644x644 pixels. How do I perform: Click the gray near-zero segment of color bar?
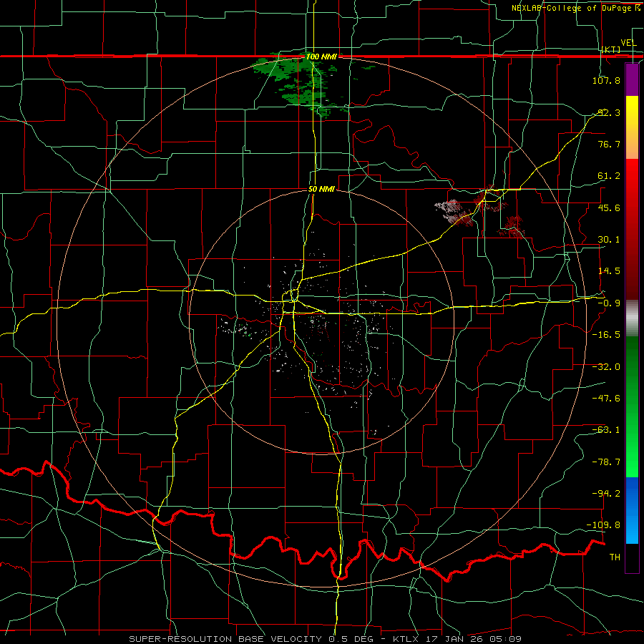[x=632, y=318]
